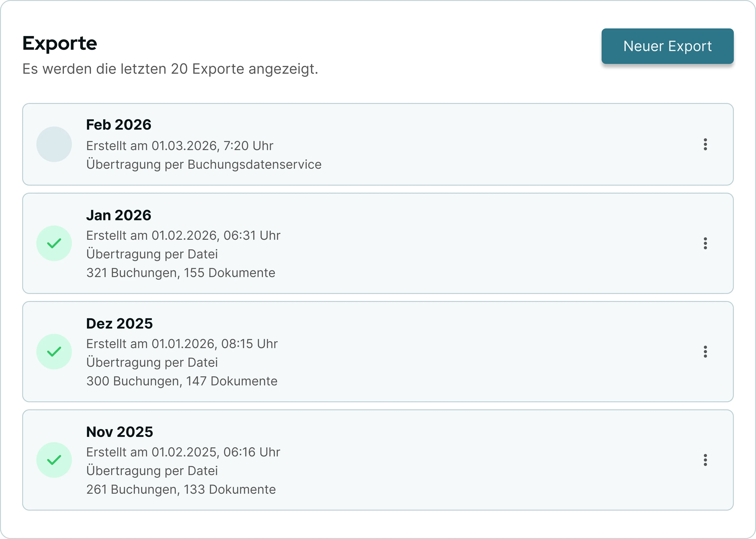Select the Feb 2026 export title
The height and width of the screenshot is (539, 756).
[x=119, y=125]
